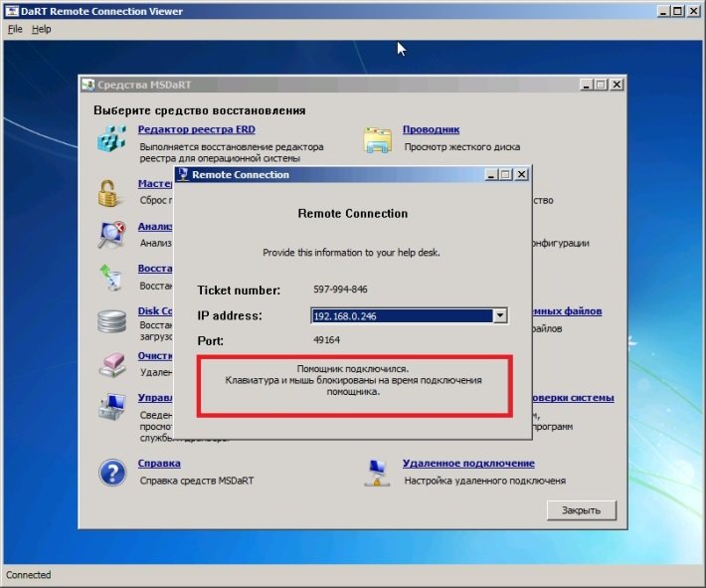Open the Редактор реестра ERD link
This screenshot has height=588, width=706.
(x=195, y=129)
